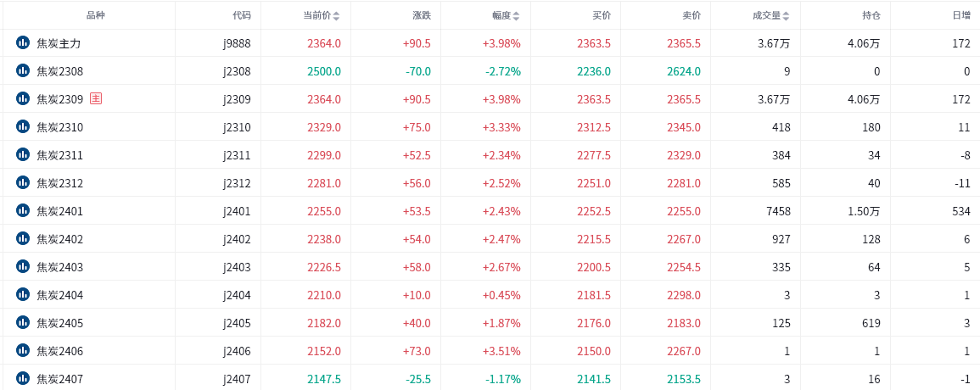980x390 pixels.
Task: Open the 焦炭2402 contract name
Action: (59, 239)
